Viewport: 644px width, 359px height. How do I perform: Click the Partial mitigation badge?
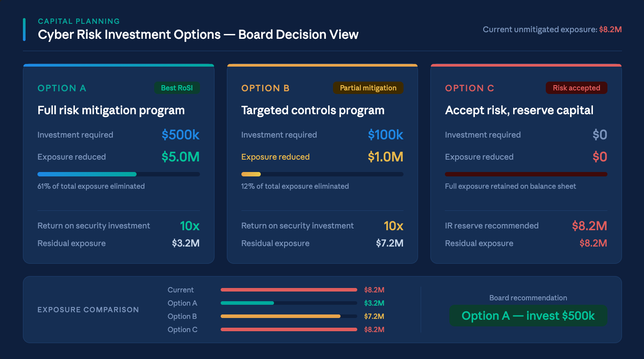tap(368, 88)
